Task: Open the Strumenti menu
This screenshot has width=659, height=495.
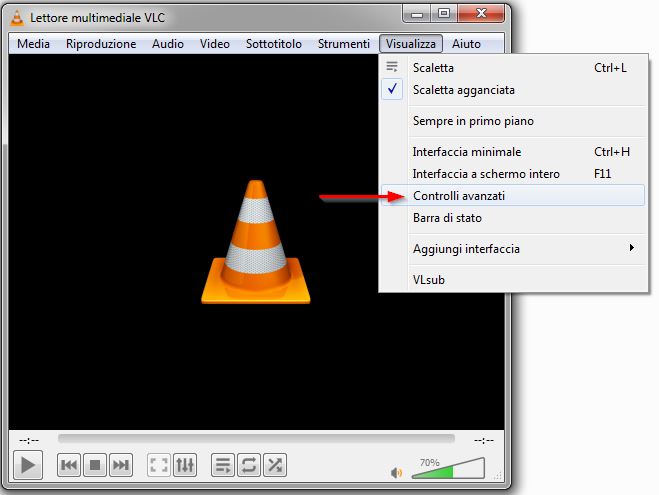Action: [x=344, y=44]
